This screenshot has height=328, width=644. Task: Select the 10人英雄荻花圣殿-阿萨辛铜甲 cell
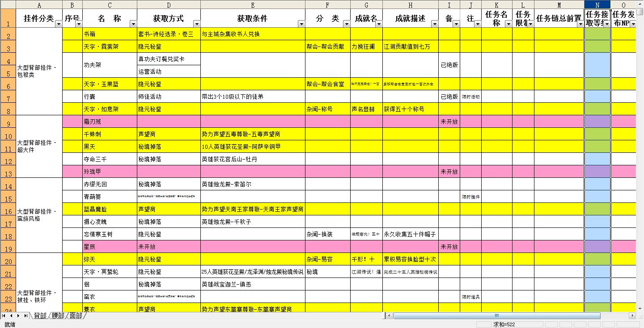[253, 147]
